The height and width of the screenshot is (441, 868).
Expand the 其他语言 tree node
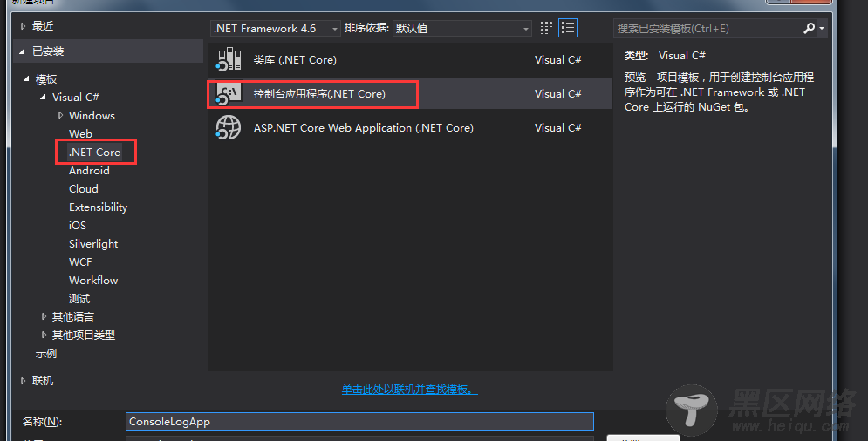click(44, 316)
